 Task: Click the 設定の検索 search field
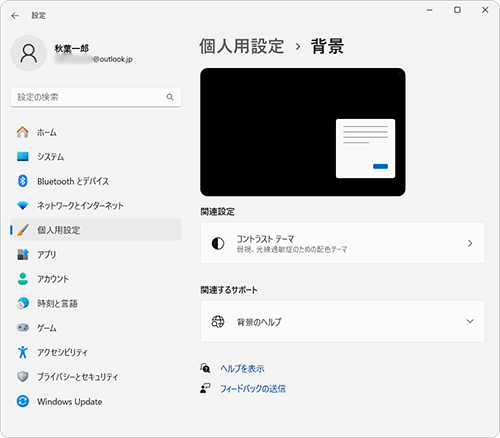tap(96, 97)
